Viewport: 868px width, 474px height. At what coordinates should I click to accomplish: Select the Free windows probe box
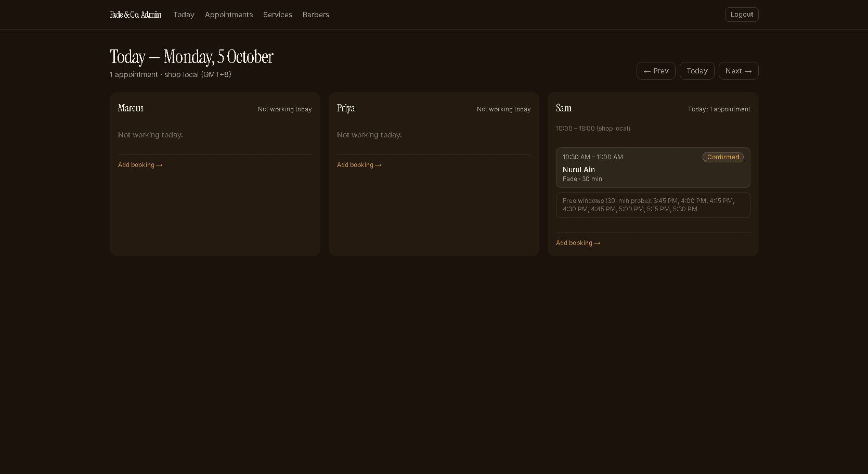[653, 205]
